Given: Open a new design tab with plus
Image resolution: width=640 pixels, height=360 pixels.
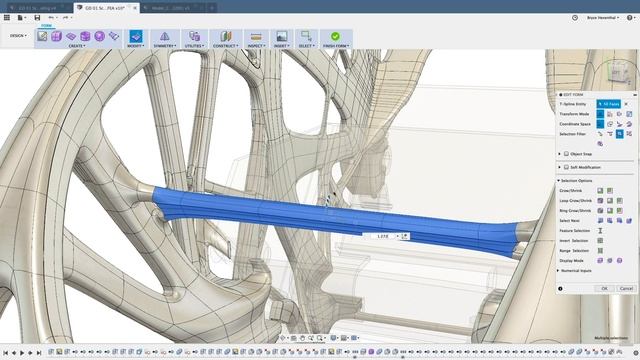Looking at the screenshot, I should [x=212, y=8].
